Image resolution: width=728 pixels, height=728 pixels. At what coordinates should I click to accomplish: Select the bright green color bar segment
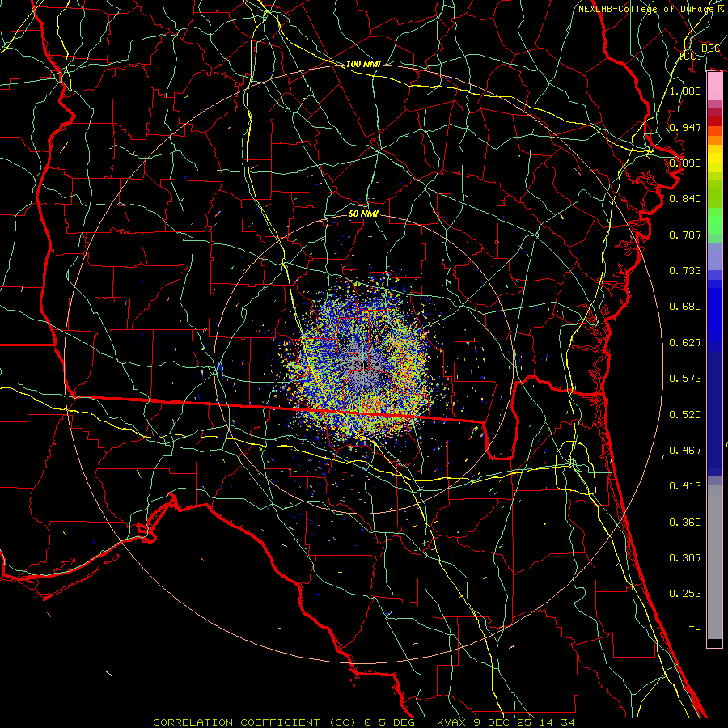(x=714, y=221)
